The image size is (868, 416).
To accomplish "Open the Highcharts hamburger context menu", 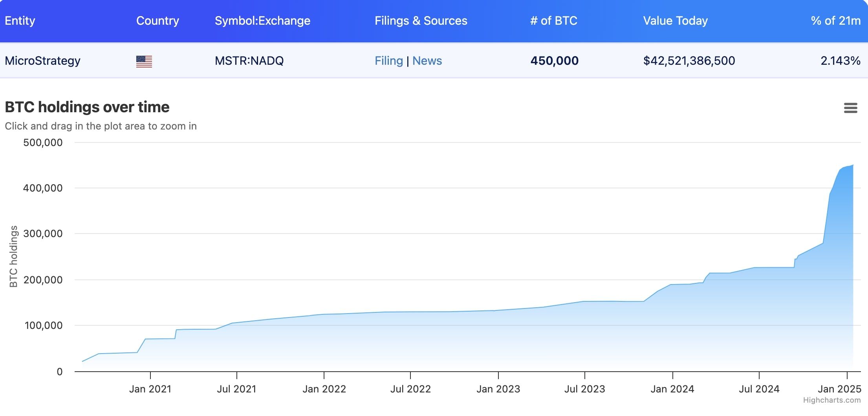I will (850, 108).
